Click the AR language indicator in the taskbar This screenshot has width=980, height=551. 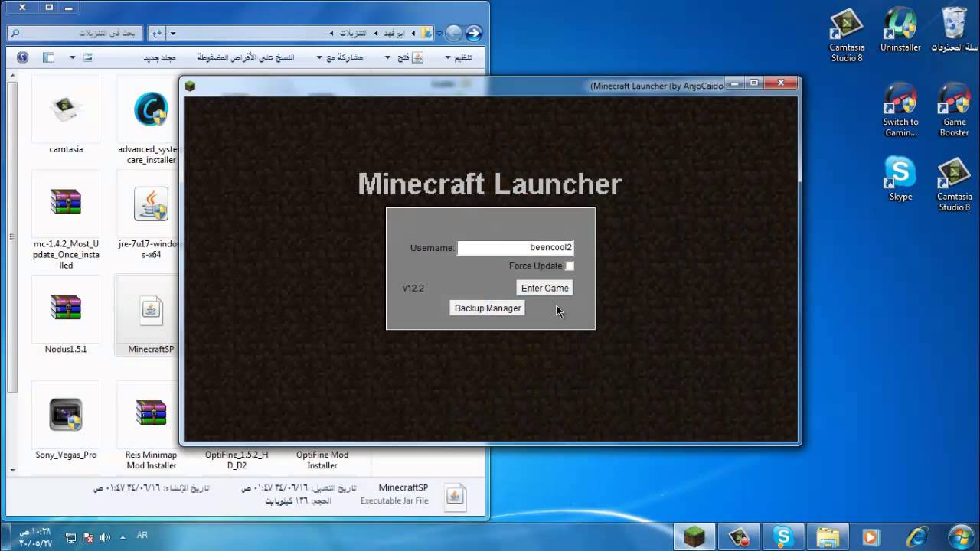(142, 536)
